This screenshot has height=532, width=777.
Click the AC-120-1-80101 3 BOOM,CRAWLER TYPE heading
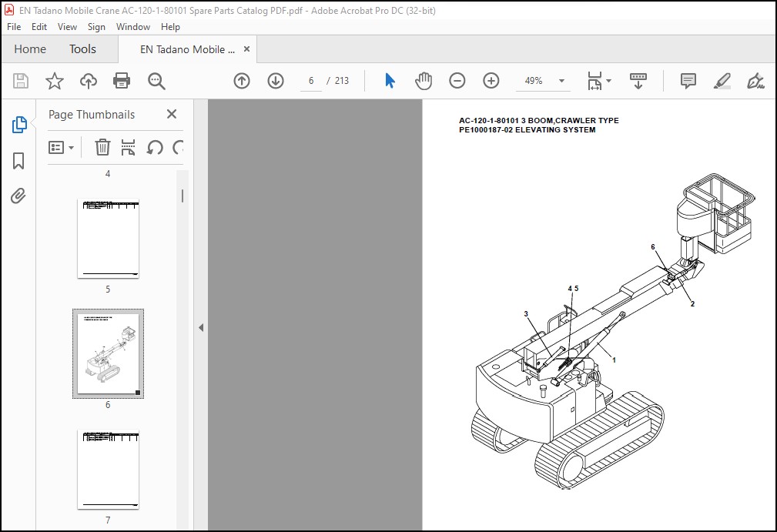click(x=538, y=120)
